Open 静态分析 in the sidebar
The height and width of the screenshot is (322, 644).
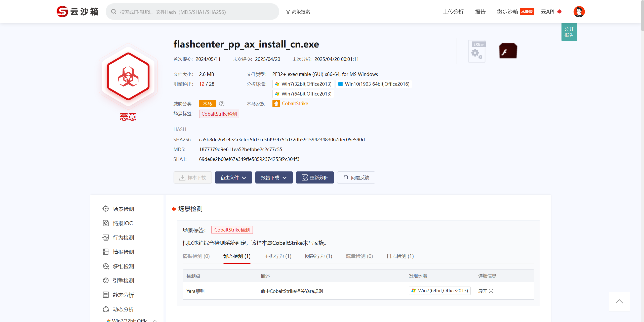(x=118, y=295)
